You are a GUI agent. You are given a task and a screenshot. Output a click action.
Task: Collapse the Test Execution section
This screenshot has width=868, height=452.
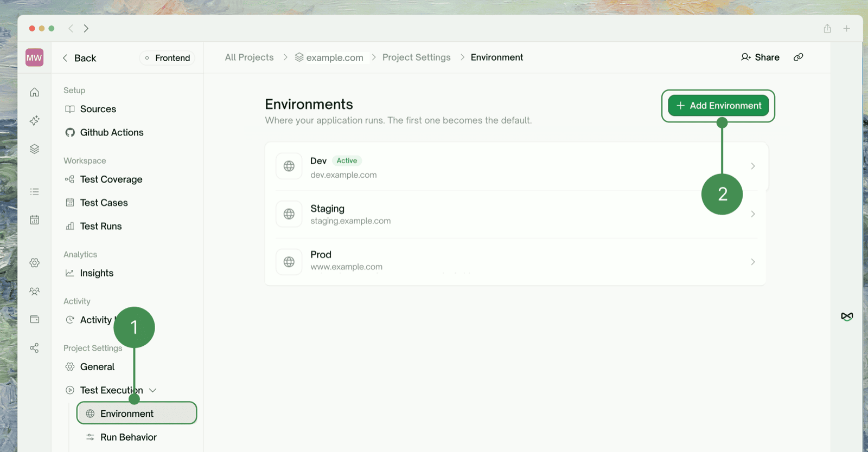coord(153,390)
